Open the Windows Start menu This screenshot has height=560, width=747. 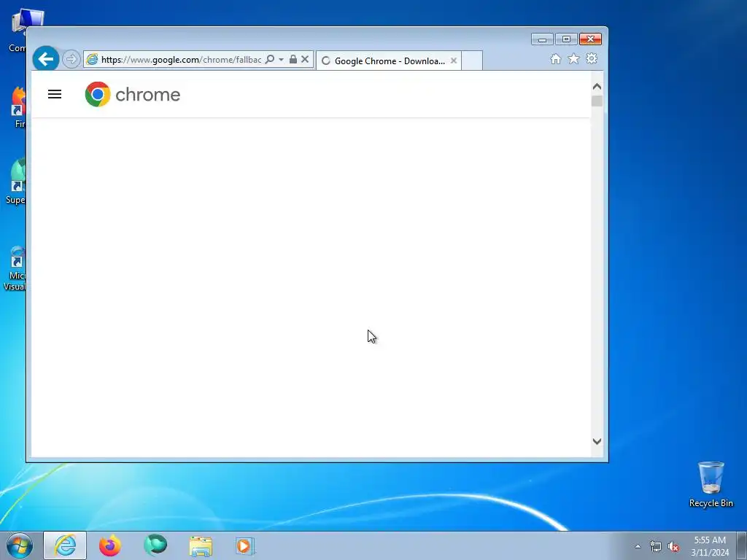(20, 545)
